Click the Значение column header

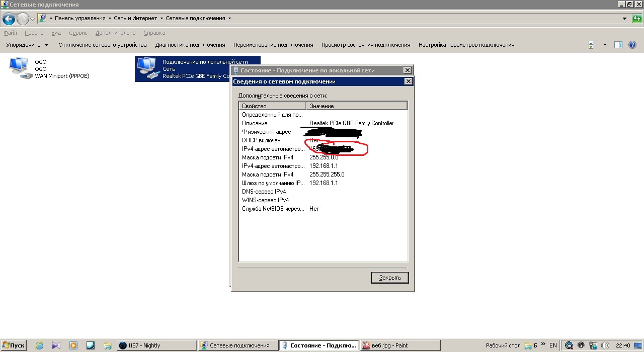click(x=357, y=106)
